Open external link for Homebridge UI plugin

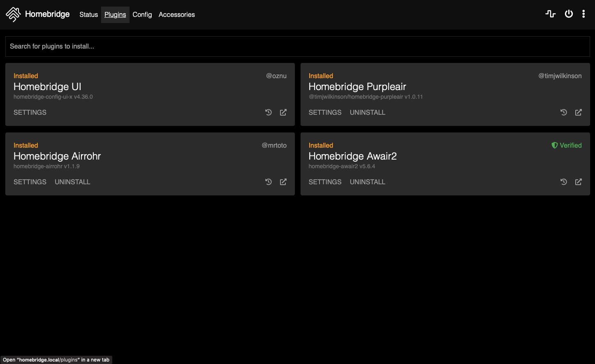coord(283,112)
